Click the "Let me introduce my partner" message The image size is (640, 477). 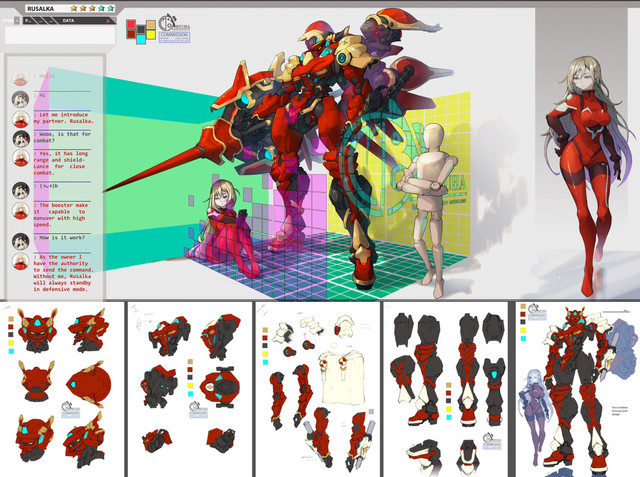coord(64,118)
